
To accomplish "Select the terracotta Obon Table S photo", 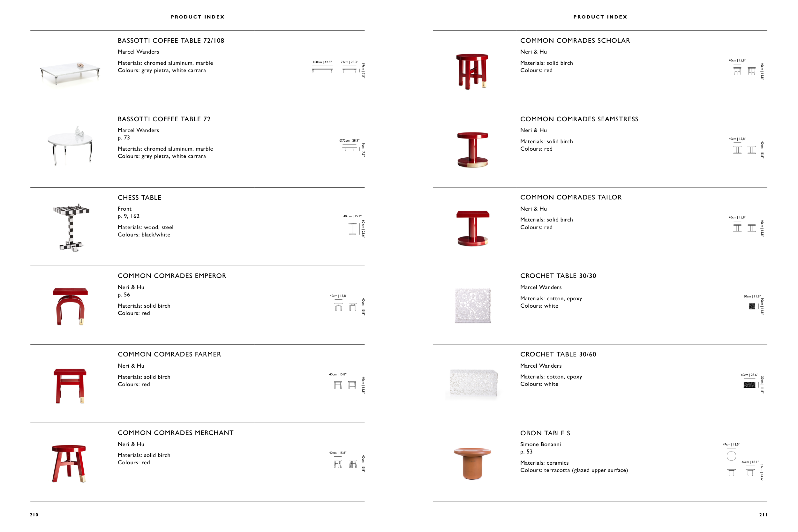I will 472,463.
